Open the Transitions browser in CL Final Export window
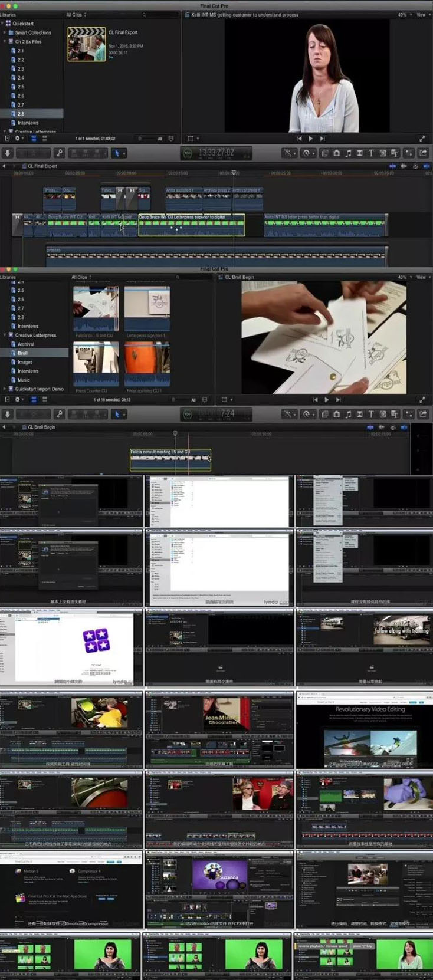The height and width of the screenshot is (980, 433). [x=359, y=153]
